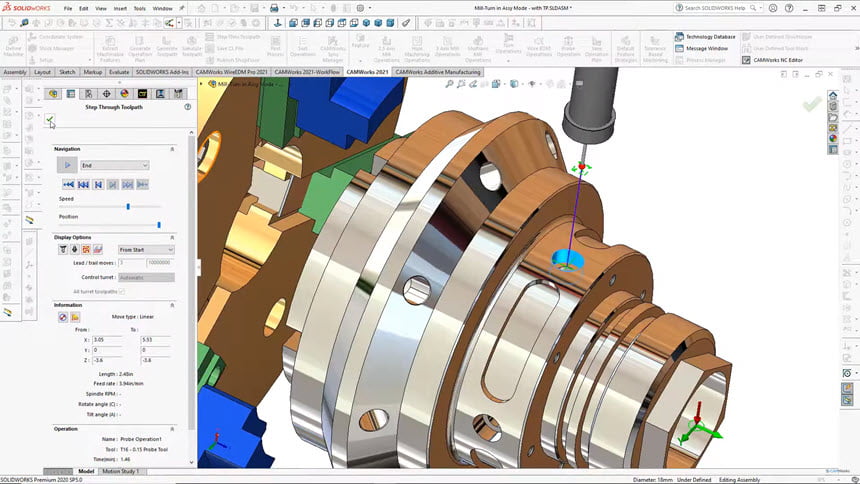860x484 pixels.
Task: Switch to CAMWorks Additive Manufacturing tab
Action: point(438,72)
